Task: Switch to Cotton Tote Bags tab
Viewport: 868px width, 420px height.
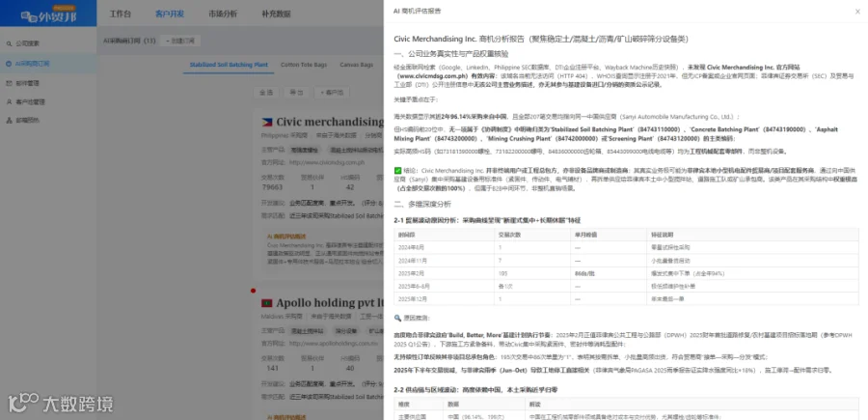Action: coord(304,65)
